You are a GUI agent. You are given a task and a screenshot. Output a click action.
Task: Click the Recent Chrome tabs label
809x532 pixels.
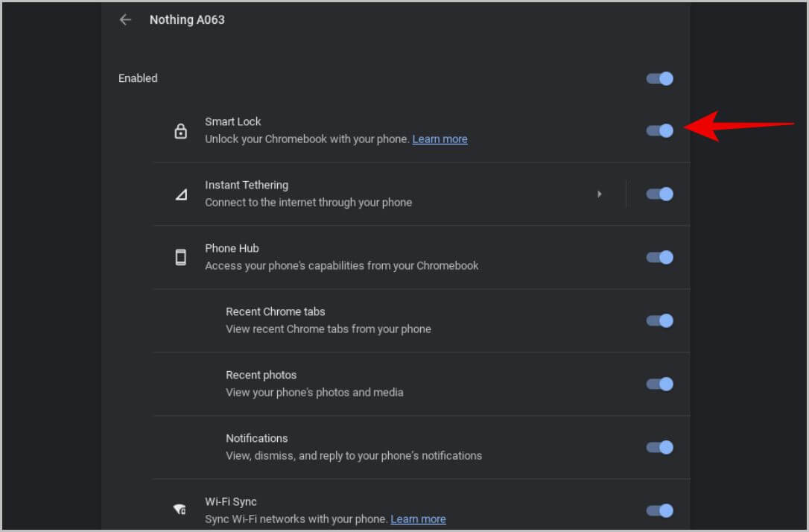276,311
